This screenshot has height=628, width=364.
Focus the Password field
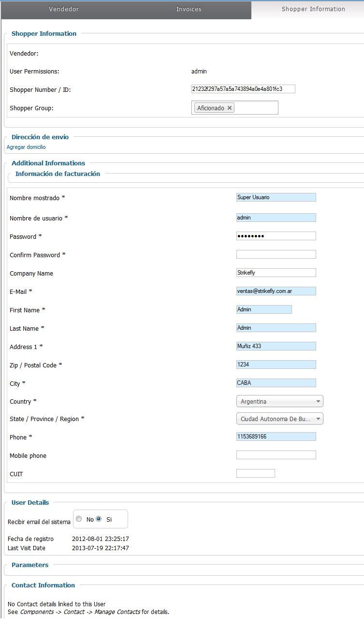pos(276,236)
